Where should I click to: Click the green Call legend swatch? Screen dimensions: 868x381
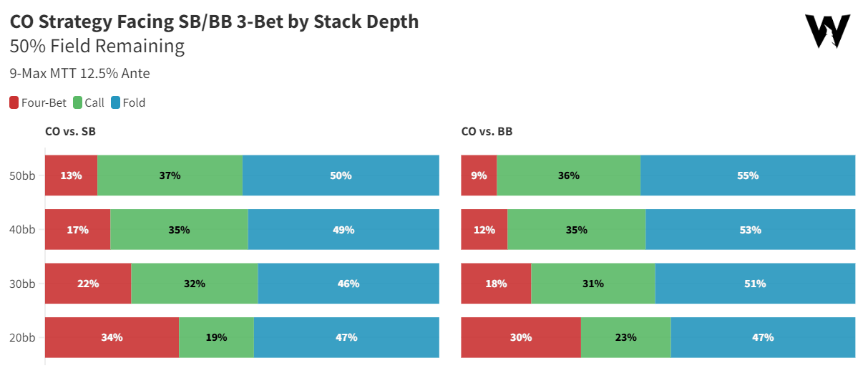[78, 103]
